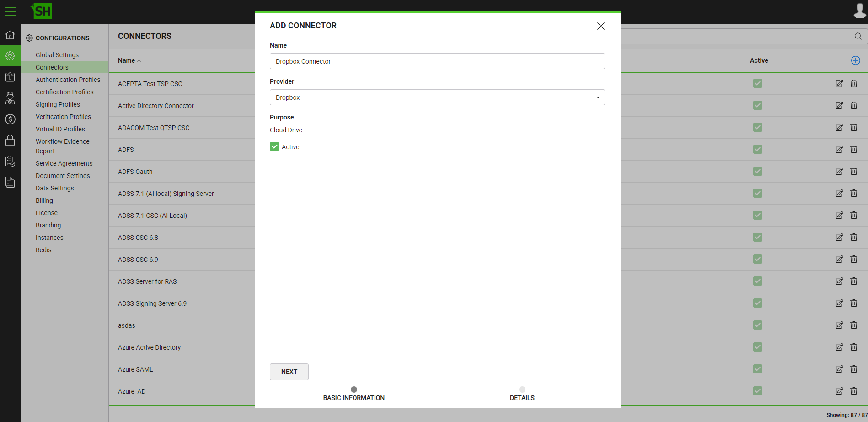
Task: Toggle Active for ACEPTA Test TSP CSC
Action: (x=758, y=83)
